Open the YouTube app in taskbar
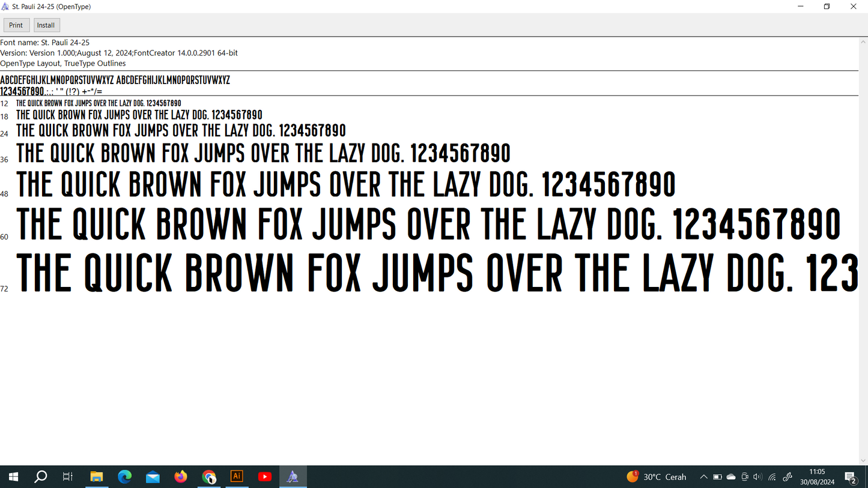The height and width of the screenshot is (488, 868). (265, 477)
